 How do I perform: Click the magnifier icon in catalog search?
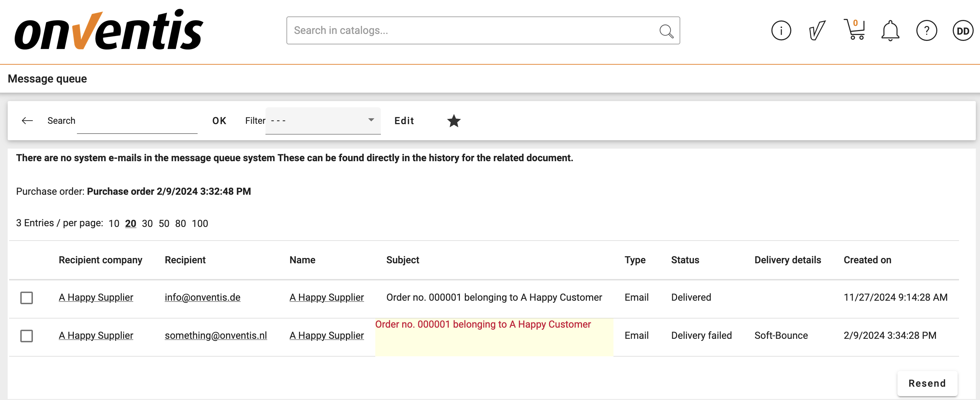[666, 31]
